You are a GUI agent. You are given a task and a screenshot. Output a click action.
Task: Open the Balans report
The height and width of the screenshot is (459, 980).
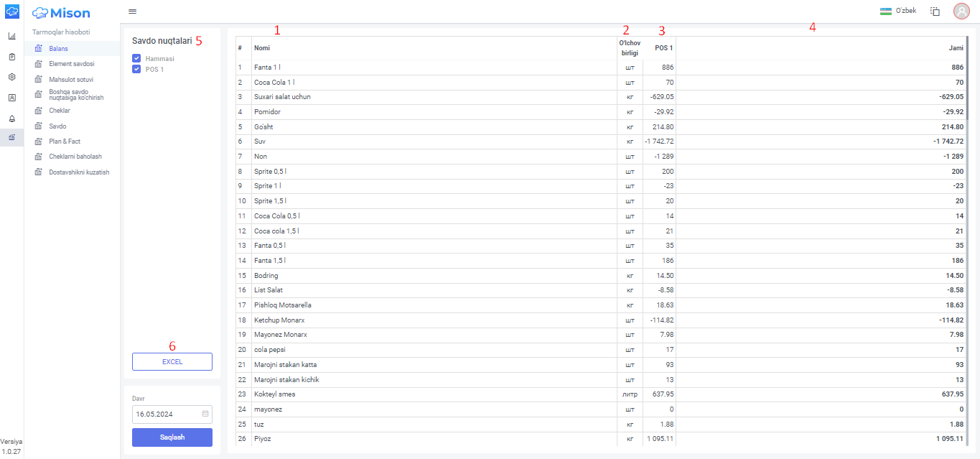click(x=59, y=49)
